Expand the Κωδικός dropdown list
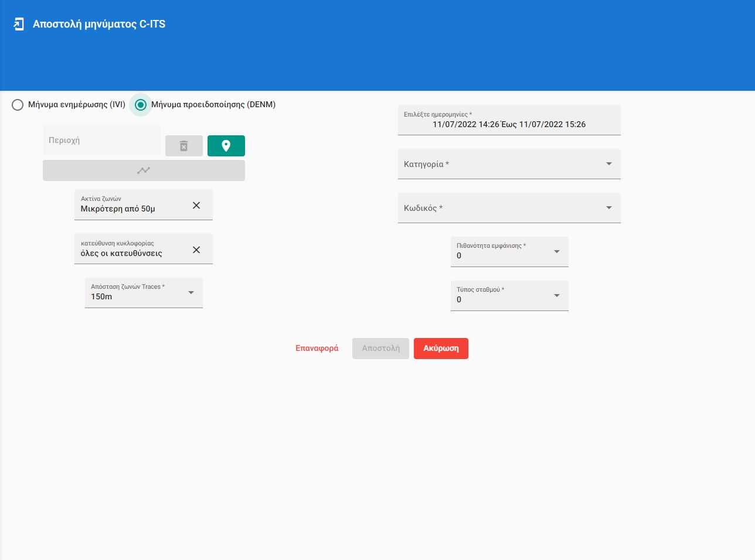The width and height of the screenshot is (755, 560). [508, 208]
